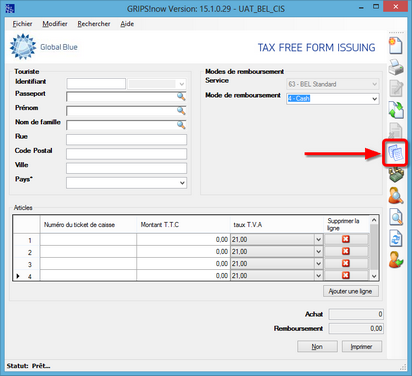
Task: Click the Ajouter une ligne button
Action: pyautogui.click(x=351, y=291)
